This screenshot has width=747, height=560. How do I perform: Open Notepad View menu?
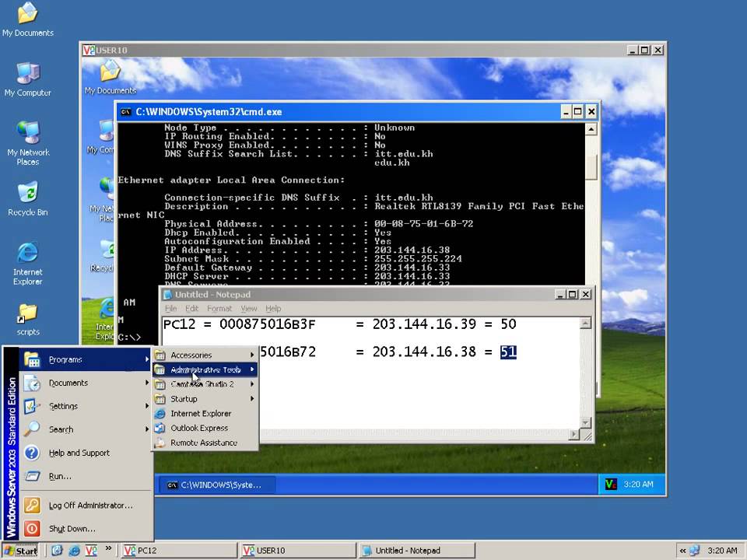point(249,309)
